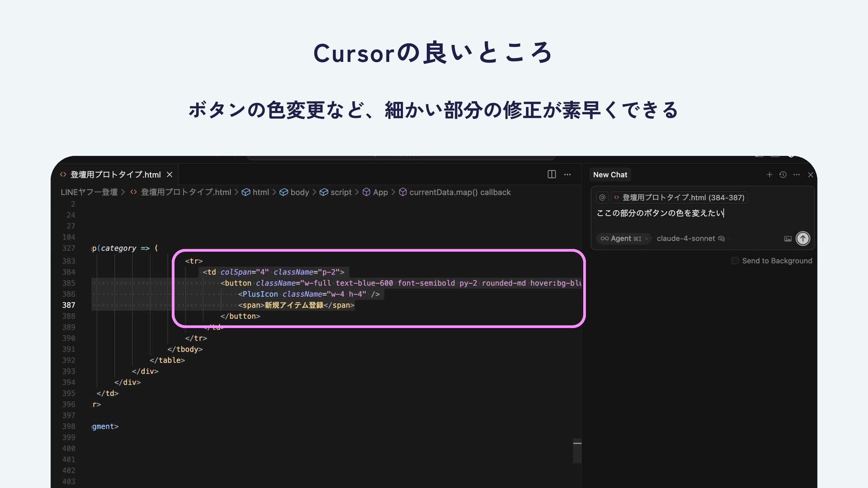Start a new chat with plus icon

coord(769,174)
